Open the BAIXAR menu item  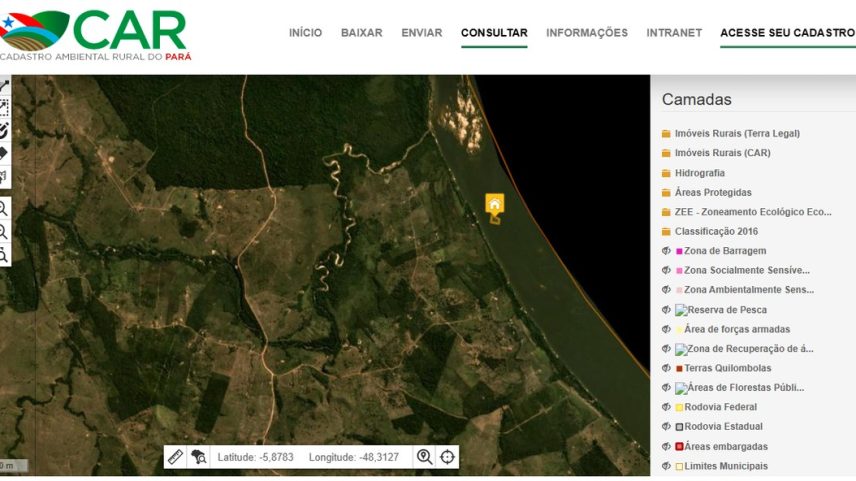(361, 33)
